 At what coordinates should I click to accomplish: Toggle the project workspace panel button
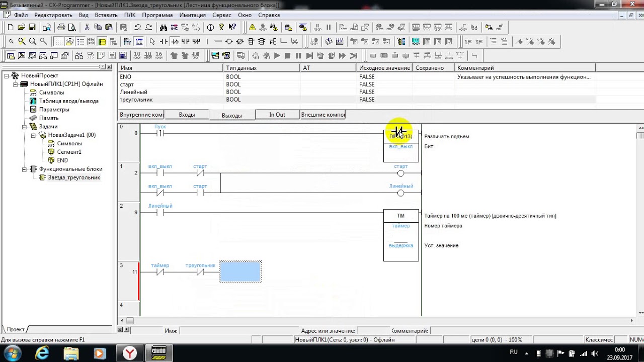click(10, 55)
